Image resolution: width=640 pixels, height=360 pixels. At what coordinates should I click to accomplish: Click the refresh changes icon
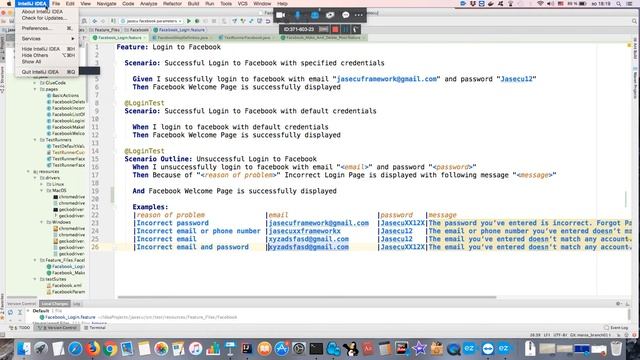point(10,312)
